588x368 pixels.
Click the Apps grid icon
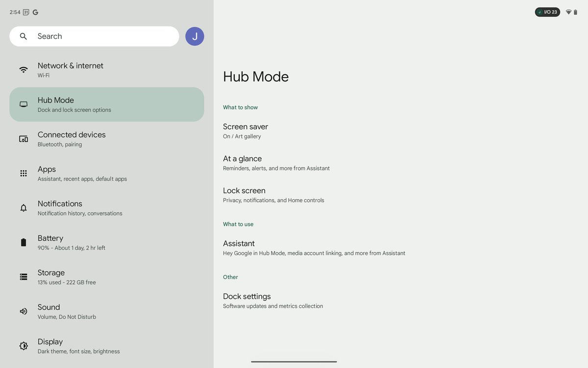coord(23,173)
